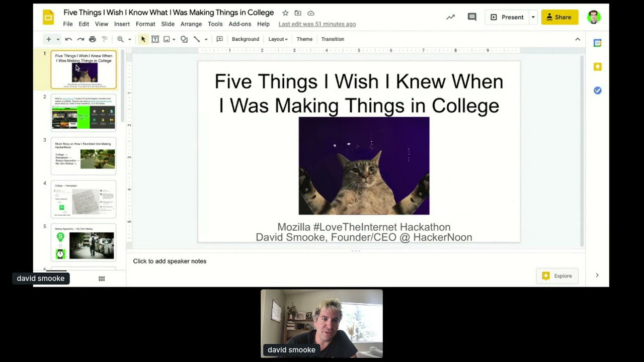Open the Help menu
Image resolution: width=644 pixels, height=362 pixels.
[263, 24]
